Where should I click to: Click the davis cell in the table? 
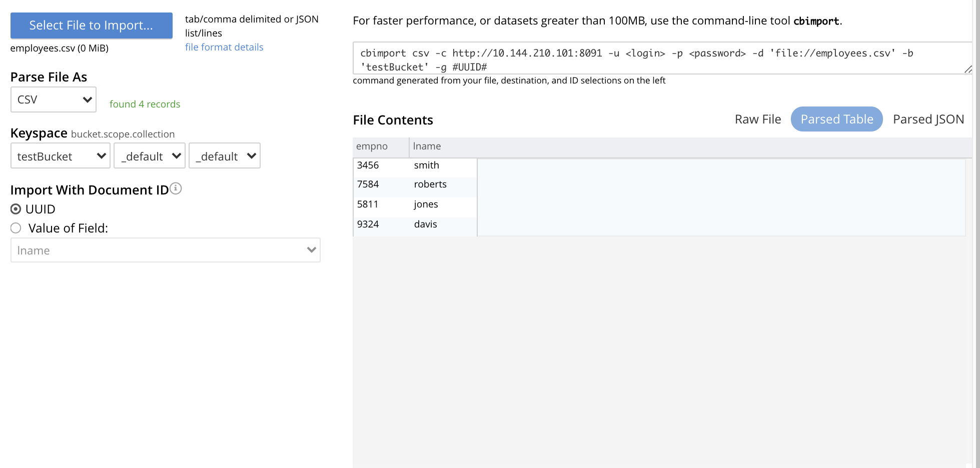(x=425, y=224)
